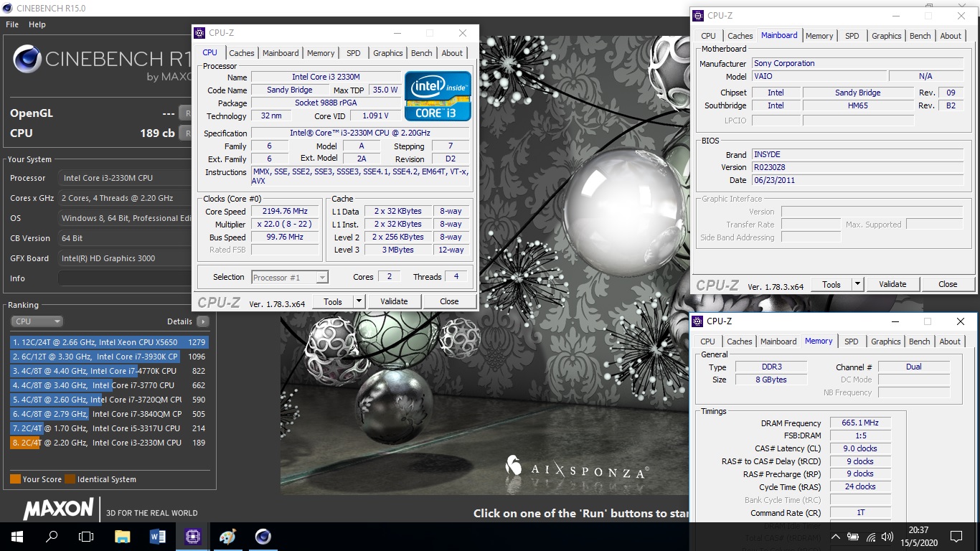Viewport: 980px width, 551px height.
Task: Click Validate in Mainboard CPU-Z window
Action: point(892,284)
